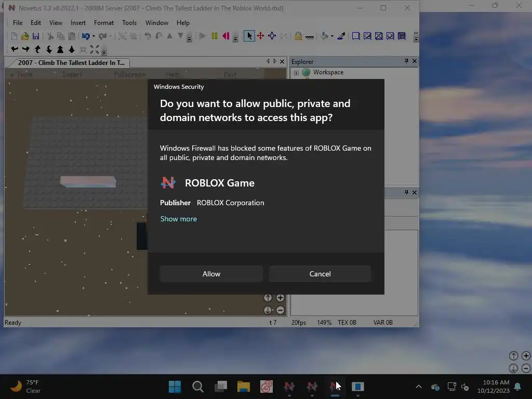
Task: Open the Material tool dropdown arrow
Action: pyautogui.click(x=332, y=36)
